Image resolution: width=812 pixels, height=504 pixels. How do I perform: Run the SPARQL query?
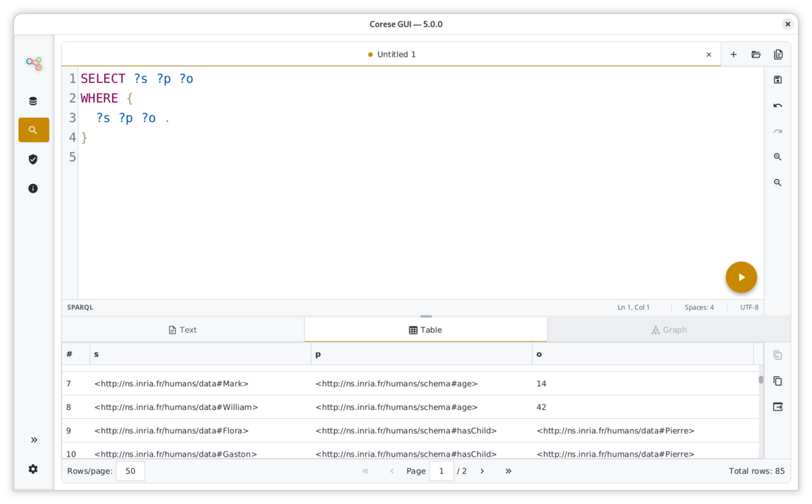point(741,277)
